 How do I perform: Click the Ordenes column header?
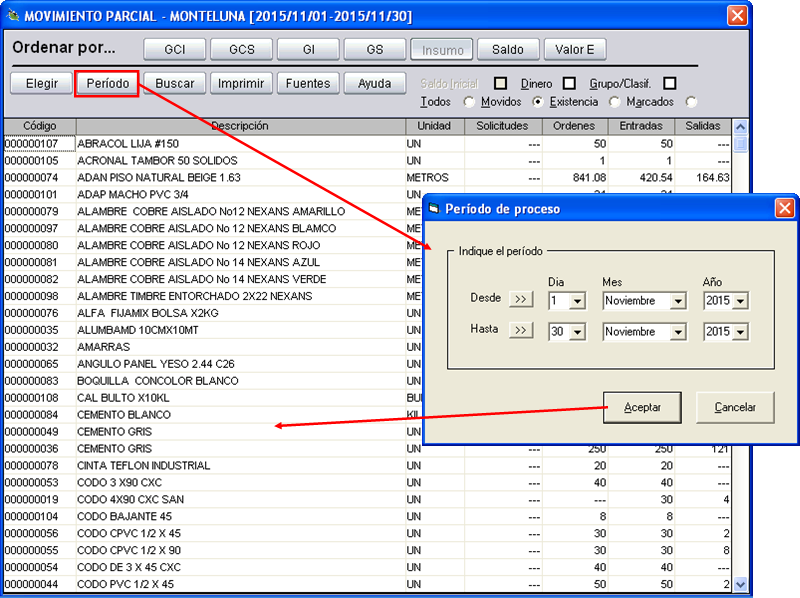(574, 126)
